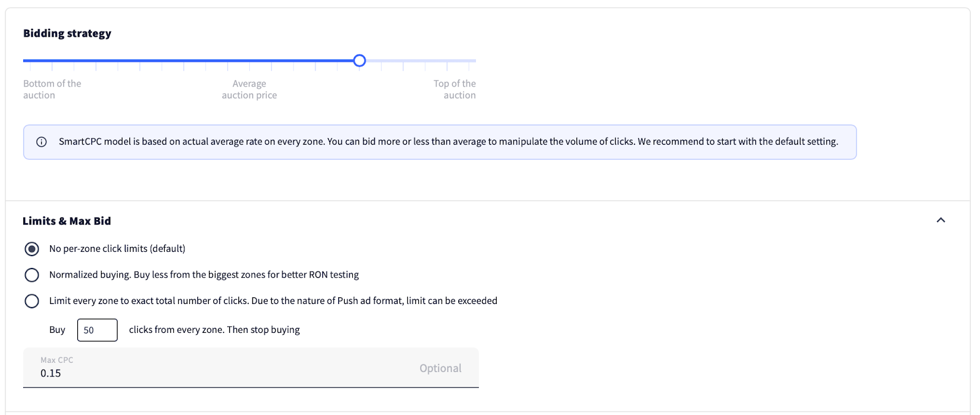The image size is (980, 415).
Task: Click the Bidding strategy heading
Action: [x=67, y=34]
